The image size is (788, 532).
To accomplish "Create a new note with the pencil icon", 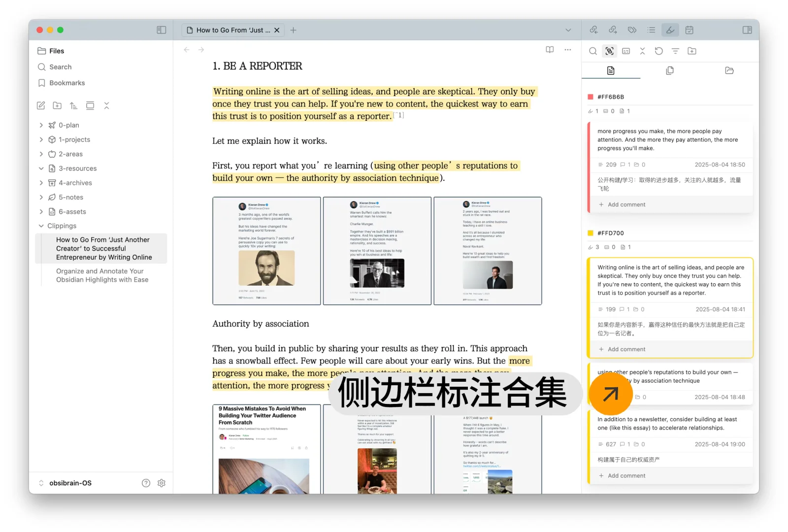I will 41,105.
